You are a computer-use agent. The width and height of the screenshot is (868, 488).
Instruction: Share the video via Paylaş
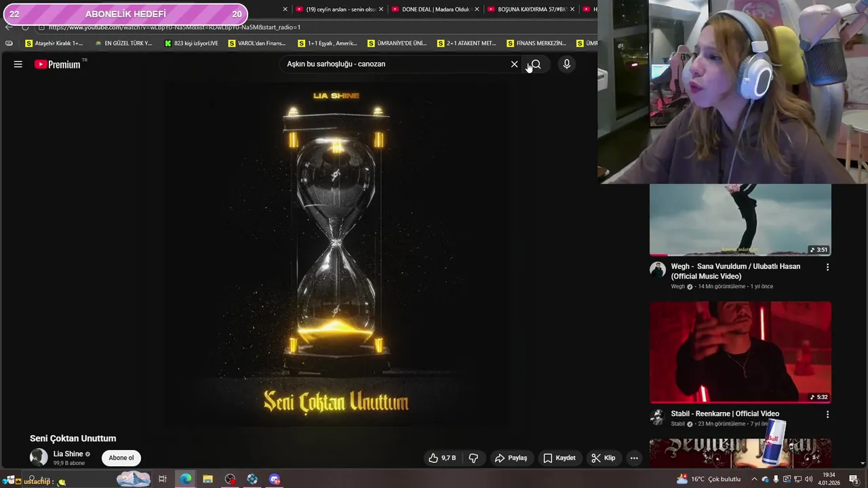511,458
